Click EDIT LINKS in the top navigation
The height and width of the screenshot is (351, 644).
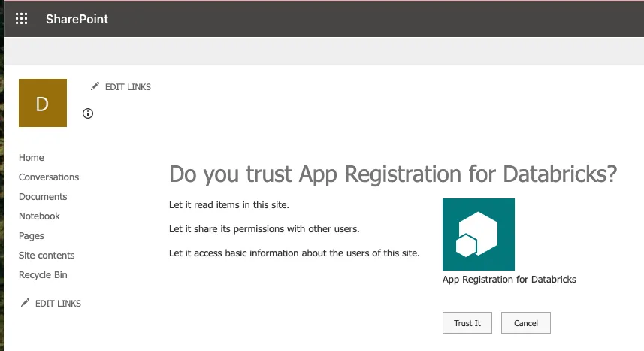coord(127,87)
